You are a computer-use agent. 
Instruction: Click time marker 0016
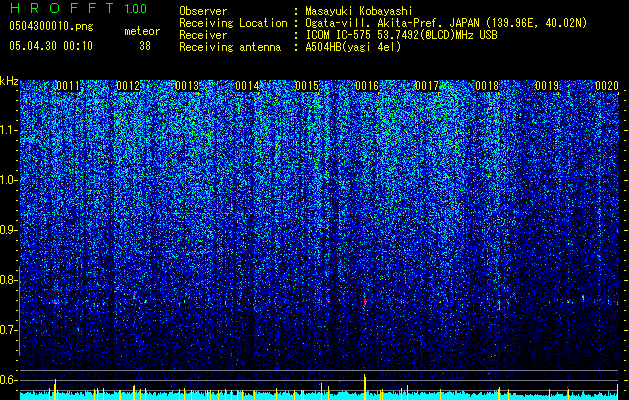[367, 86]
